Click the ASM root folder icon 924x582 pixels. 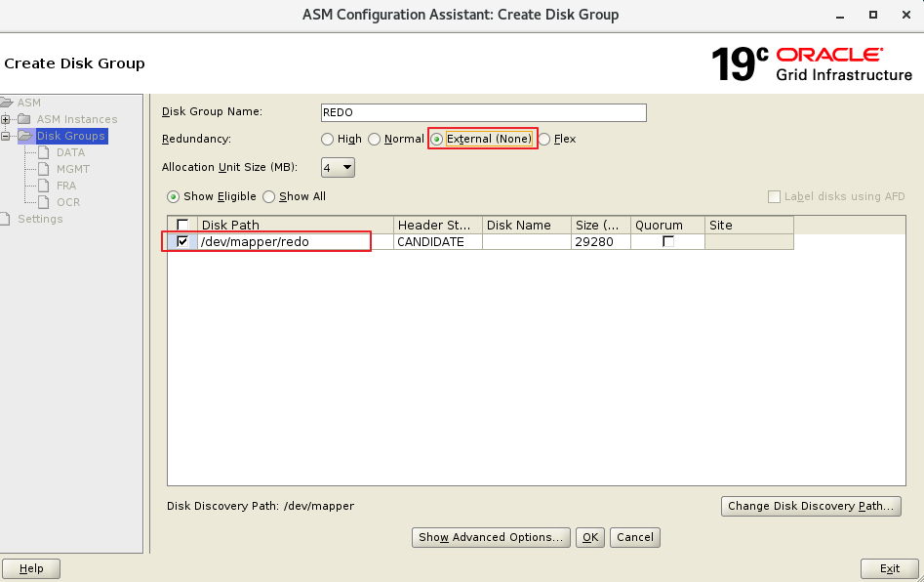[8, 103]
